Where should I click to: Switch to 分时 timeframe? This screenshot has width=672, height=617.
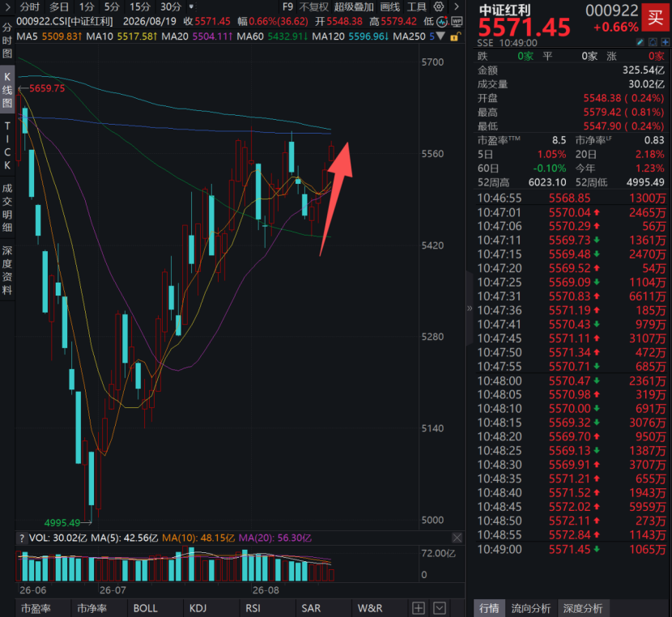(x=30, y=6)
